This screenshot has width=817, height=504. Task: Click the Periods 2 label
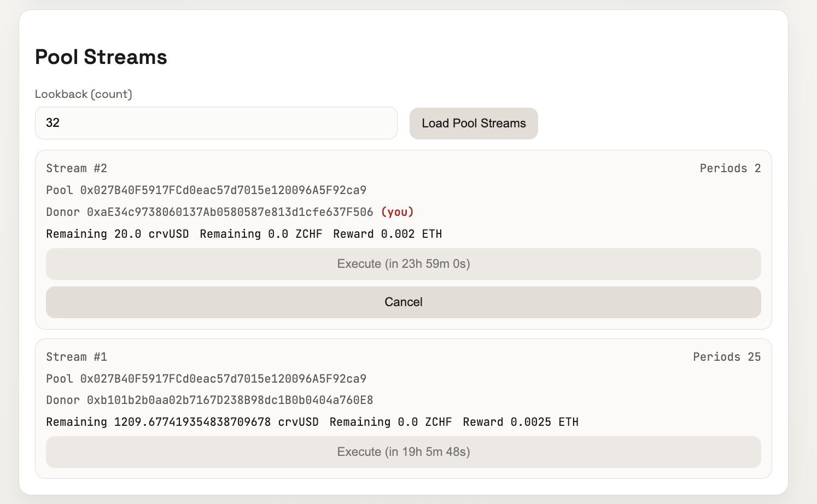click(730, 168)
